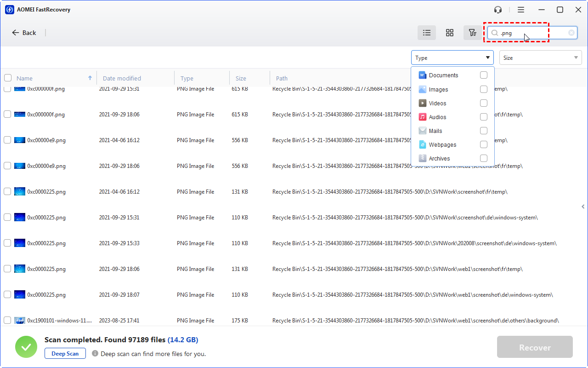The image size is (588, 368).
Task: Check the Archives filter checkbox
Action: click(484, 158)
